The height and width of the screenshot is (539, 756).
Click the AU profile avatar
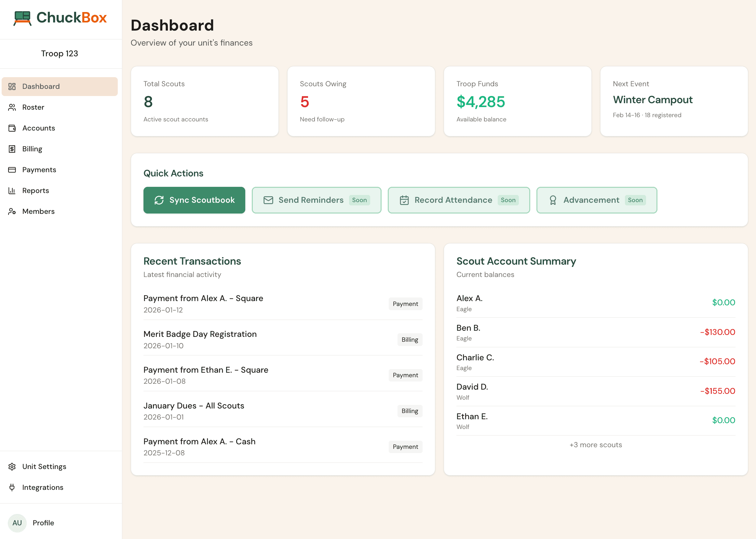(x=17, y=523)
